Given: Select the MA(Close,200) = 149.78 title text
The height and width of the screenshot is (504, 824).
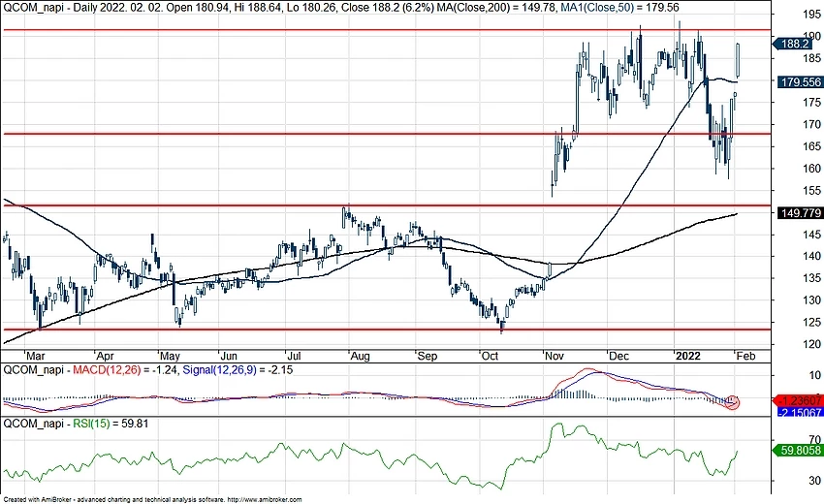Looking at the screenshot, I should pyautogui.click(x=495, y=8).
